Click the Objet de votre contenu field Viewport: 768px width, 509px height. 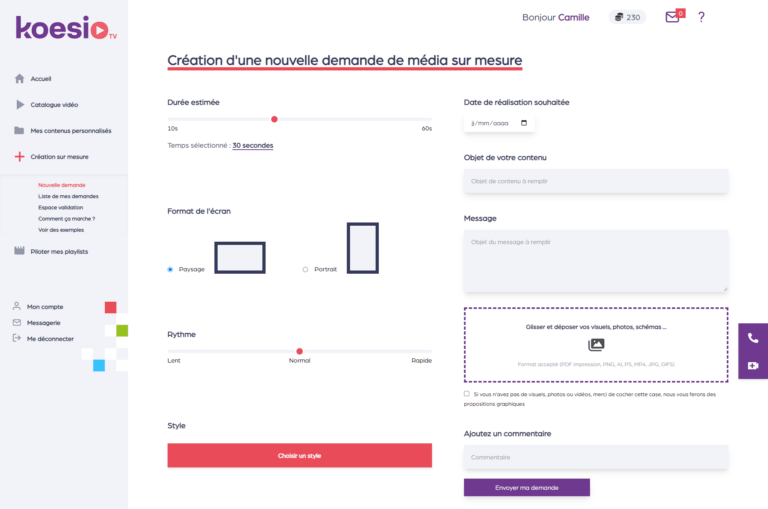595,181
